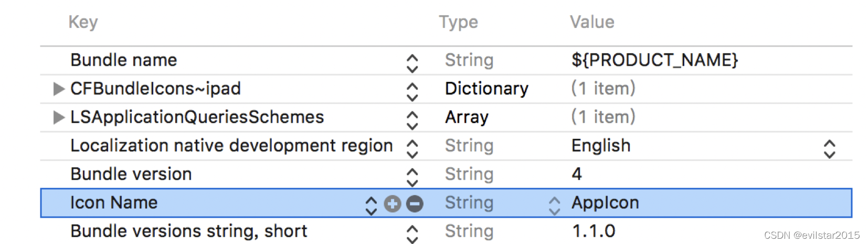Open key stepper for CFBundleIcons~ipad row

pyautogui.click(x=412, y=91)
